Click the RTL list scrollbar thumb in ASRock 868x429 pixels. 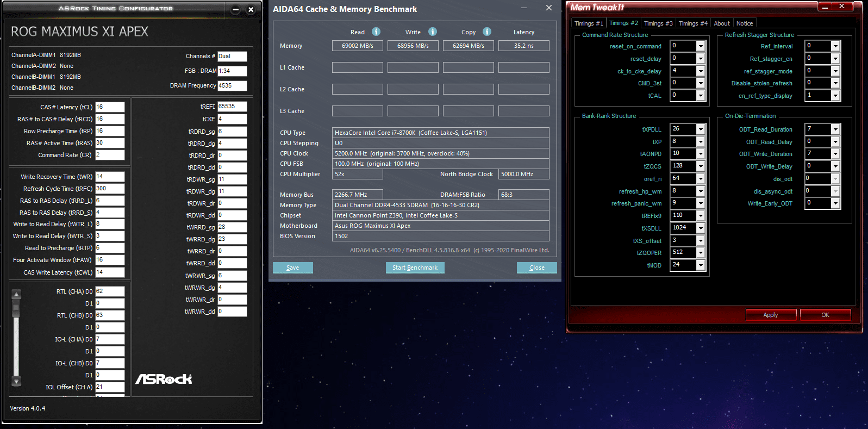(x=16, y=309)
